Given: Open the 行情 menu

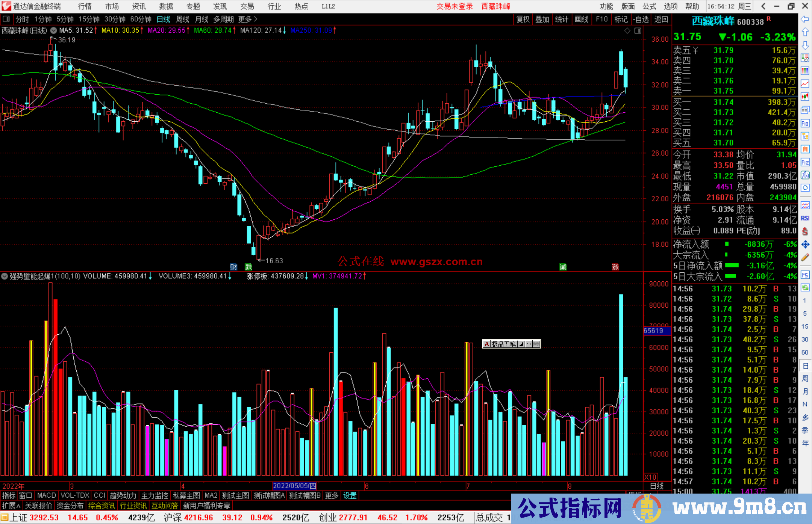Looking at the screenshot, I should [85, 6].
